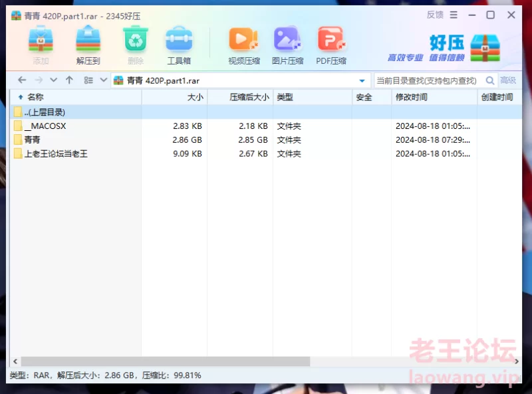Sort by 名称 column header
532x394 pixels.
coord(76,97)
